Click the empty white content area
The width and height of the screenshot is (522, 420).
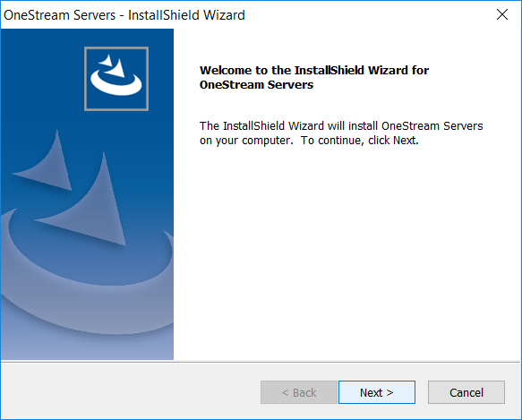pyautogui.click(x=347, y=253)
